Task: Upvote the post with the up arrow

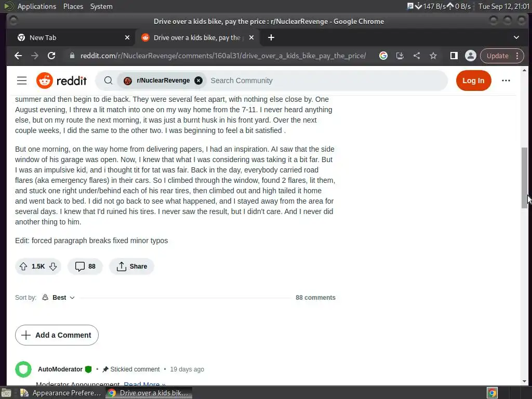Action: [23, 267]
